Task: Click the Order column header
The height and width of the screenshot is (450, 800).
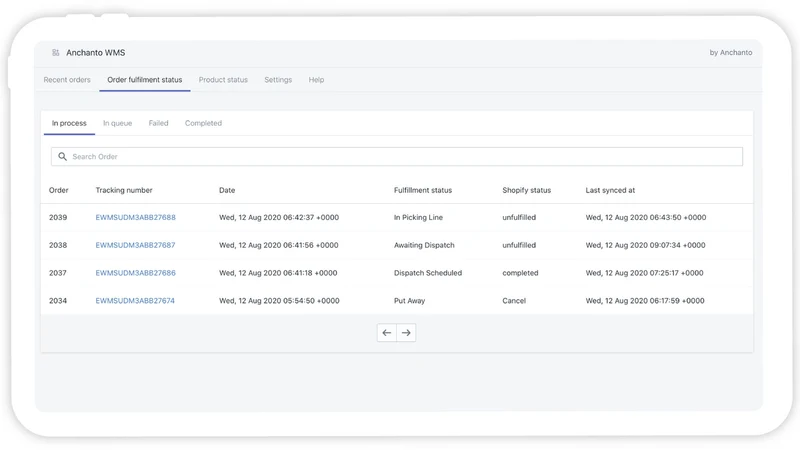Action: [x=59, y=190]
